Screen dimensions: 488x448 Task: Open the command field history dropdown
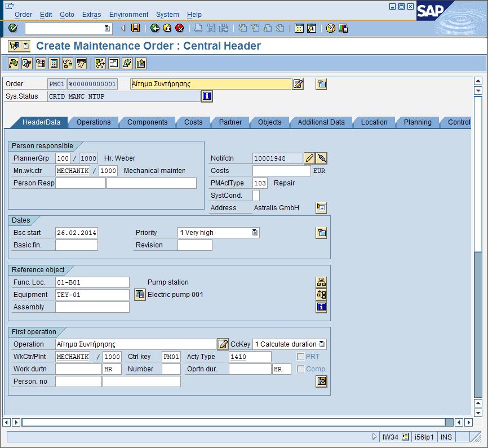(x=107, y=28)
